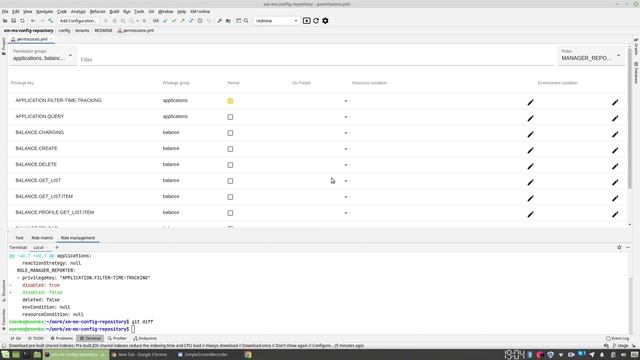This screenshot has width=640, height=360.
Task: Edit environment condition for BALANCE.CREATE
Action: click(x=615, y=150)
